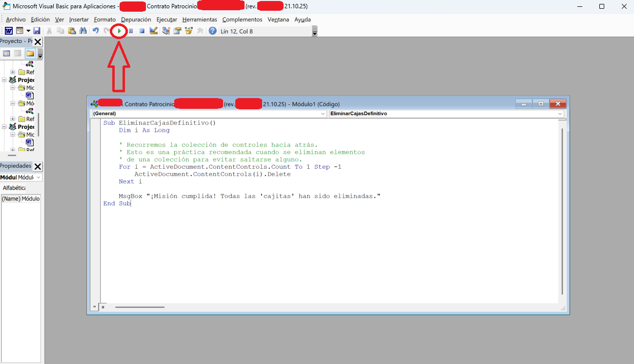Open the Find dialog with the binoculars icon

click(83, 30)
